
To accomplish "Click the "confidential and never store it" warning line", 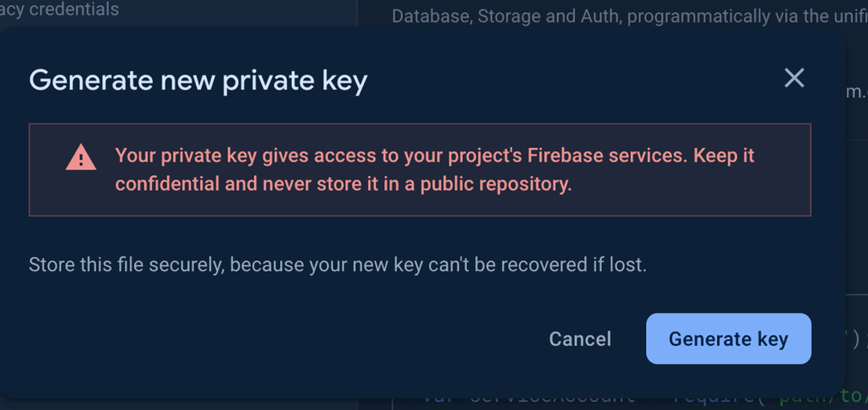I will click(343, 184).
